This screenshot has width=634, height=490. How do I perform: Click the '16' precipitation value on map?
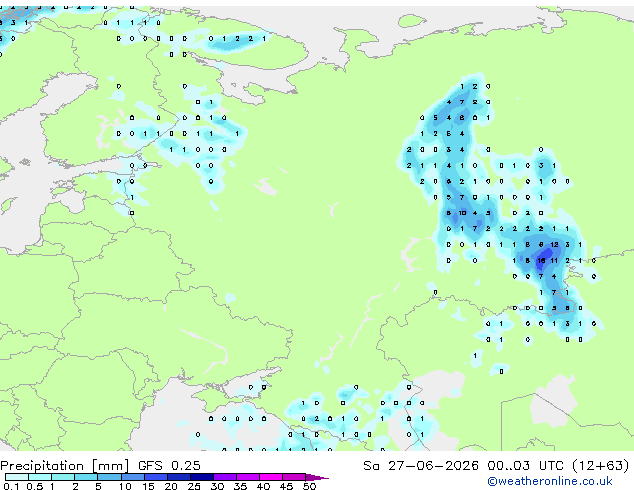tap(541, 261)
